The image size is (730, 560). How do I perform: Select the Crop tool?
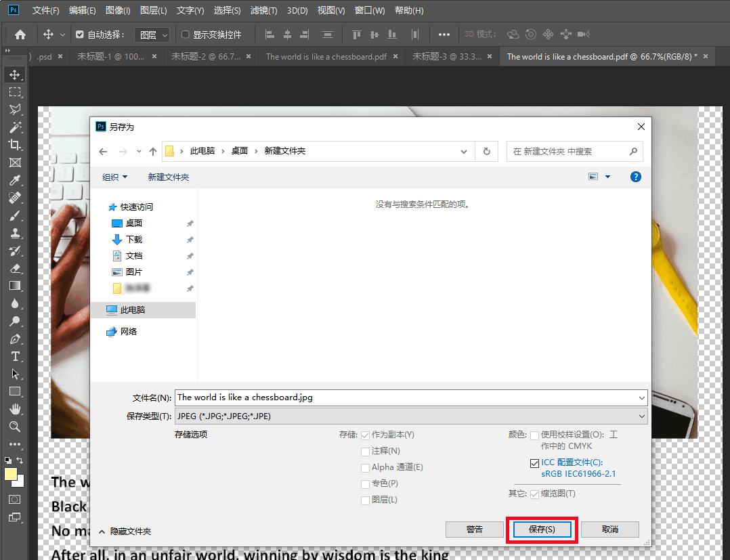click(15, 145)
